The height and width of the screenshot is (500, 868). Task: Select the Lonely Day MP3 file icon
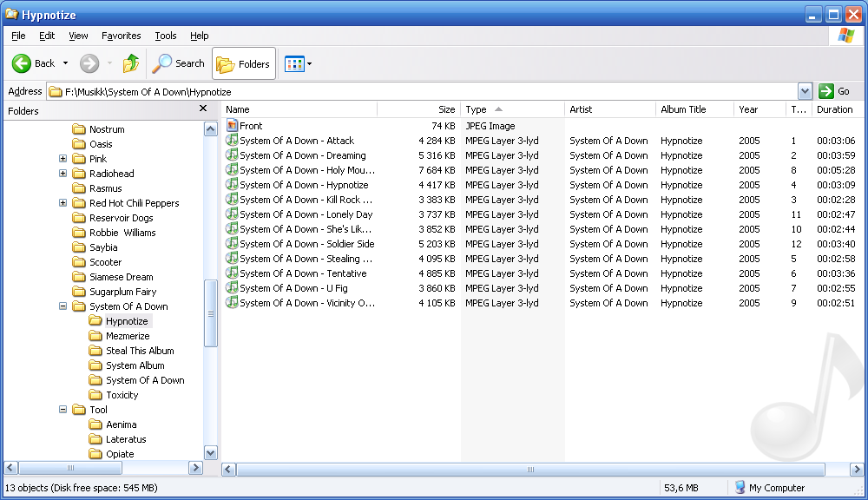(232, 214)
